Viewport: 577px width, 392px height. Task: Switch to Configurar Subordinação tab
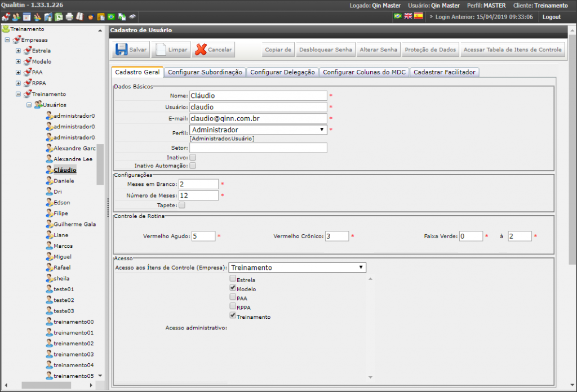[205, 72]
